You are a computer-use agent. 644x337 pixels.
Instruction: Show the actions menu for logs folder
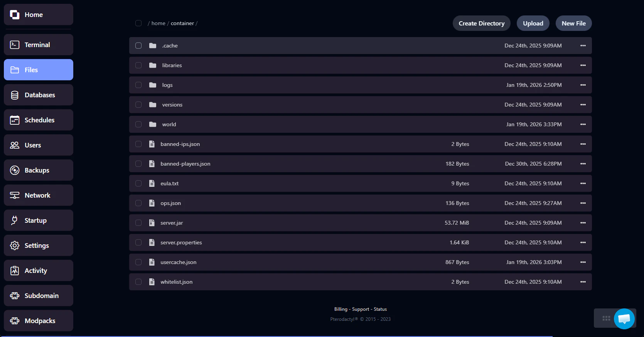pyautogui.click(x=583, y=85)
